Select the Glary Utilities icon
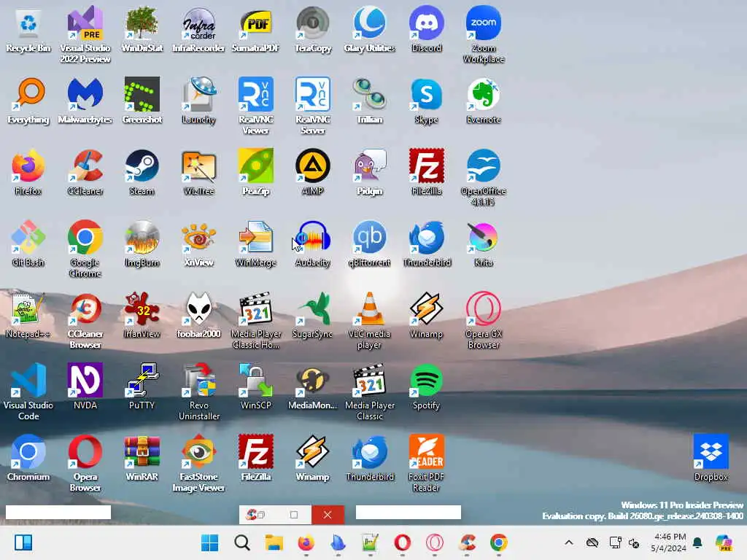Screen dimensions: 747x560 point(370,29)
